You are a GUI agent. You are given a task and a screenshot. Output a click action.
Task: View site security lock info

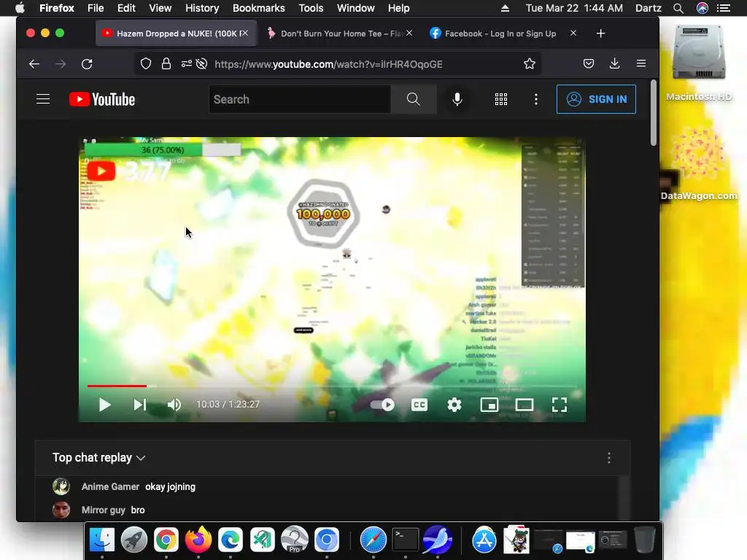click(x=166, y=64)
